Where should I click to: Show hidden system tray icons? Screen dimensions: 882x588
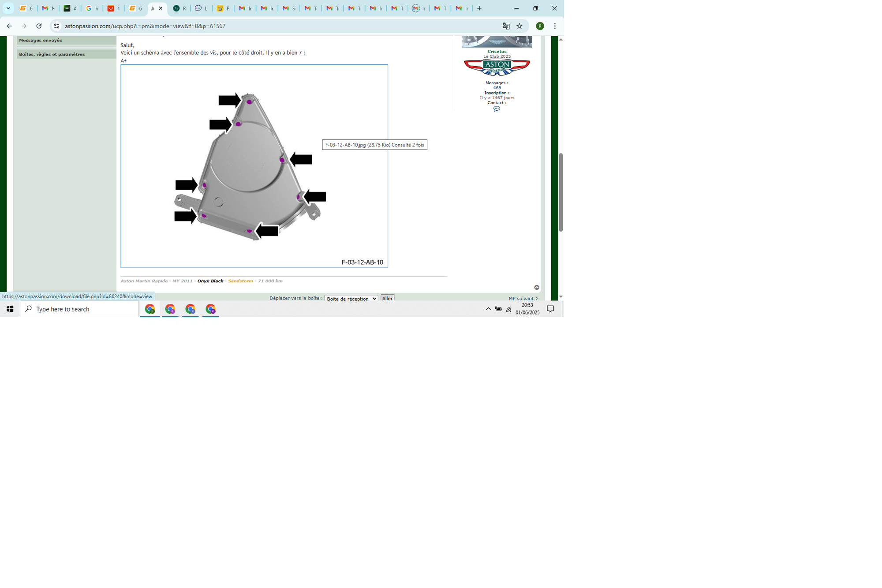(488, 309)
